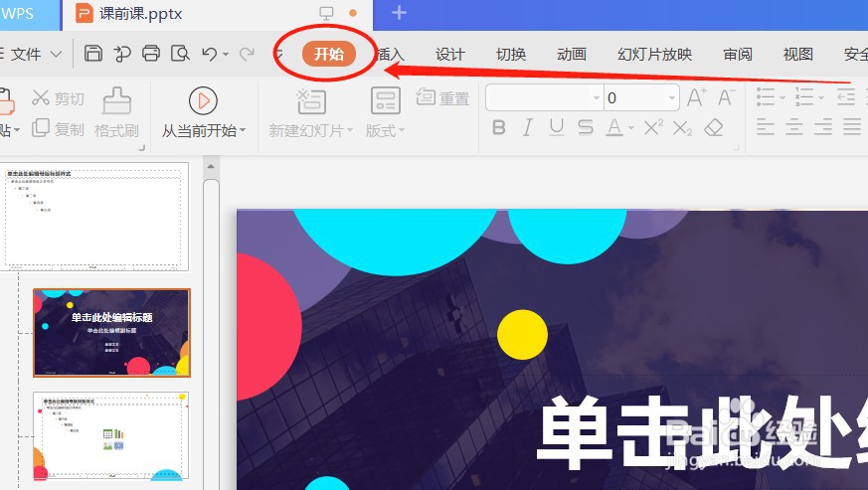This screenshot has height=490, width=868.
Task: Toggle Underline formatting
Action: pyautogui.click(x=557, y=128)
